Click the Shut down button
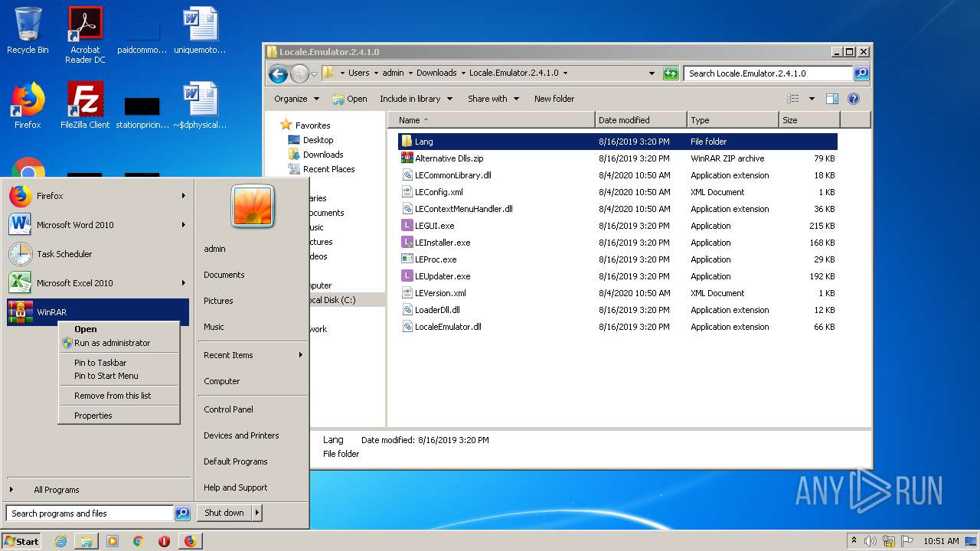This screenshot has height=551, width=980. 224,513
